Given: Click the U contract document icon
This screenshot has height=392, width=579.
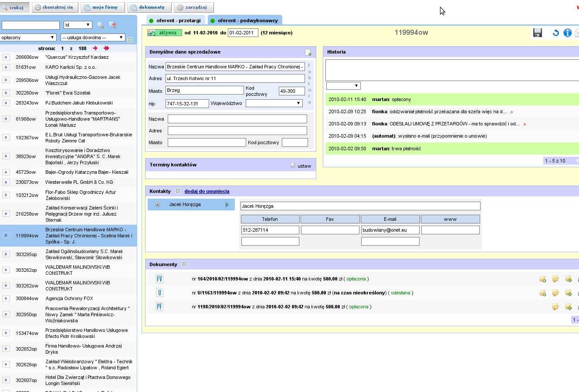Looking at the screenshot, I should click(159, 293).
